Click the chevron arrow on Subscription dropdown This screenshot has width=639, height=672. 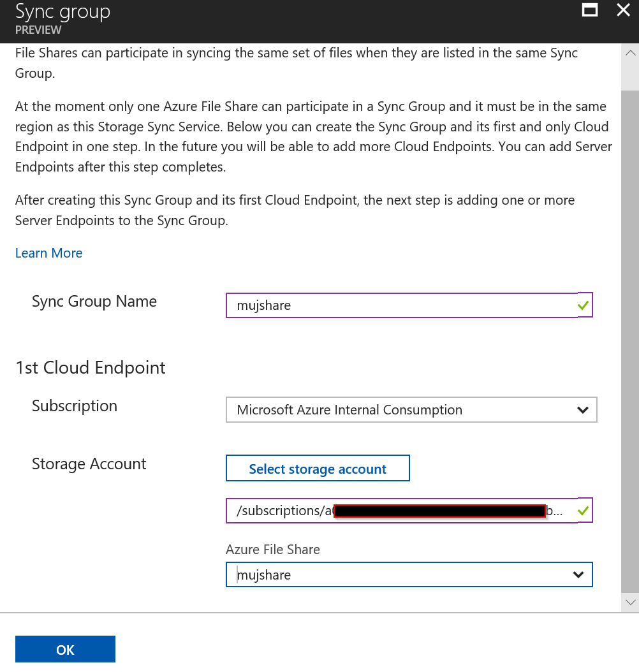(x=582, y=410)
